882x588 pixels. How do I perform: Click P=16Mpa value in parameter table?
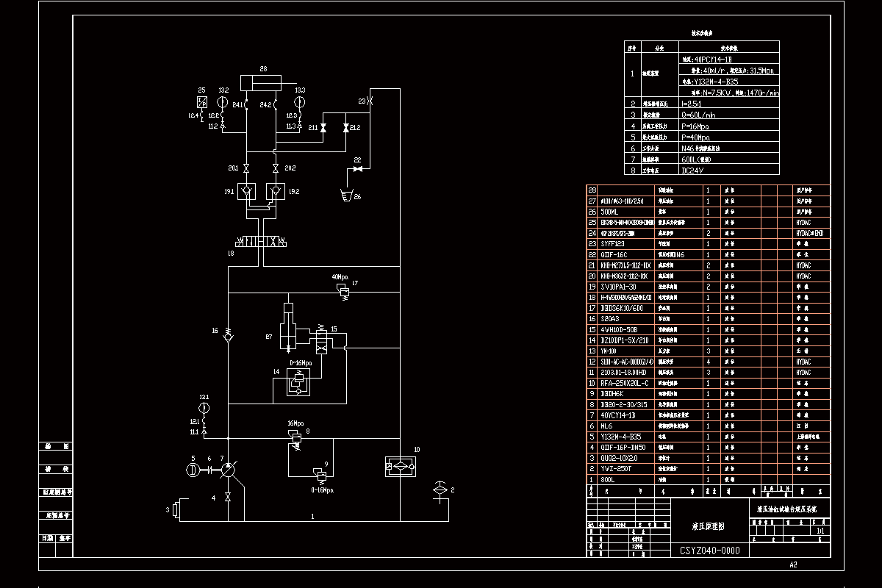click(698, 126)
